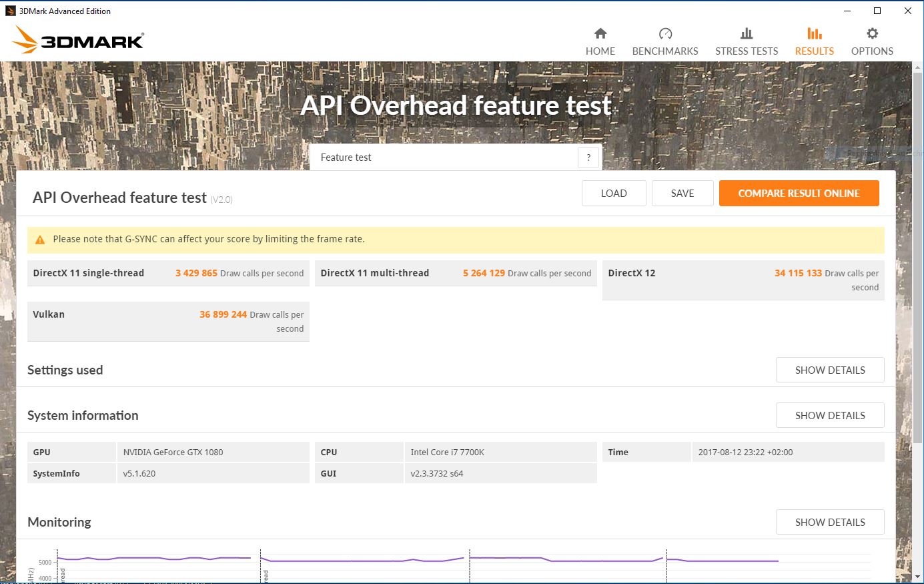
Task: Click the Stress Tests bar chart icon
Action: click(x=747, y=33)
